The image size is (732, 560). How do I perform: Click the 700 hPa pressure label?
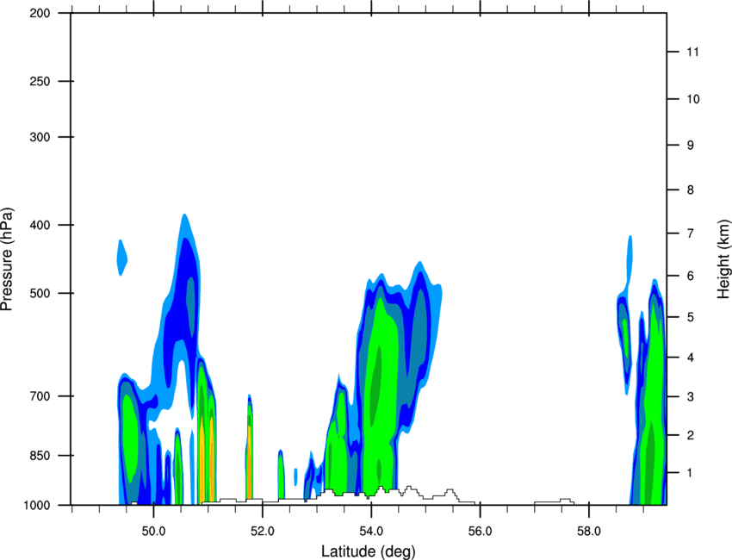(40, 396)
